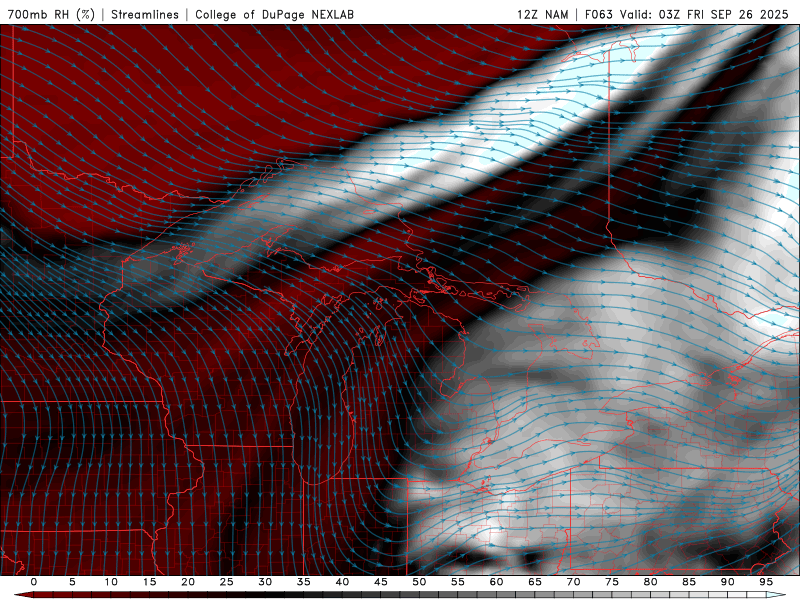The image size is (800, 600).
Task: Select the '12Z NAM' model run label
Action: (x=542, y=14)
